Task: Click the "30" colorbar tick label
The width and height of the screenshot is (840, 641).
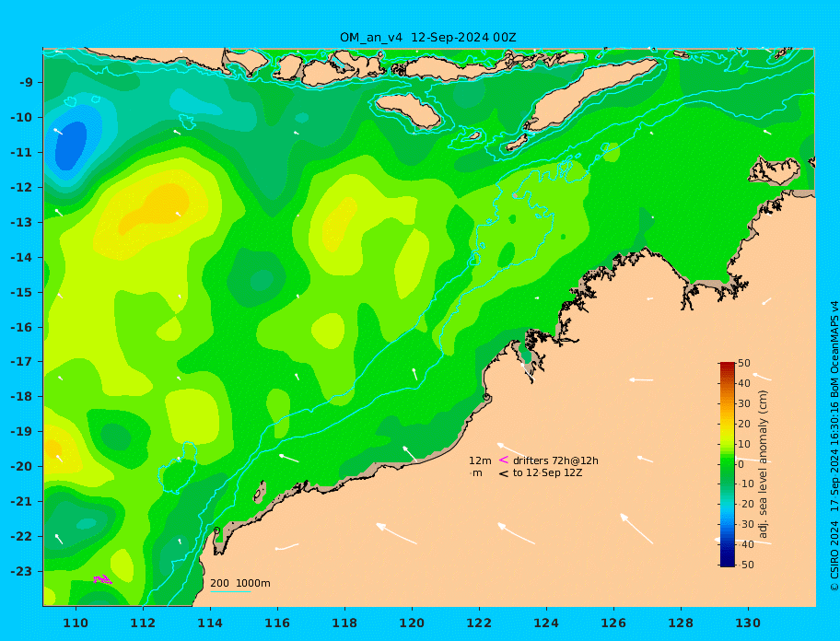Action: pyautogui.click(x=744, y=403)
